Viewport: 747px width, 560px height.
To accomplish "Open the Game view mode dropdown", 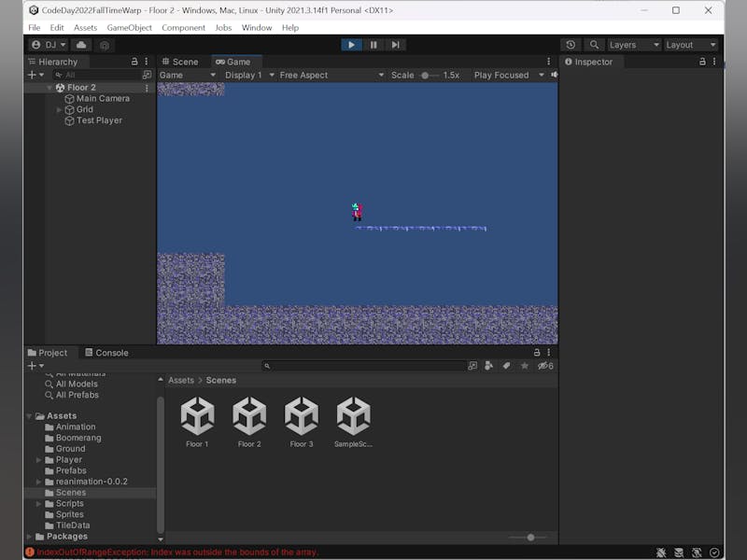I will (188, 76).
